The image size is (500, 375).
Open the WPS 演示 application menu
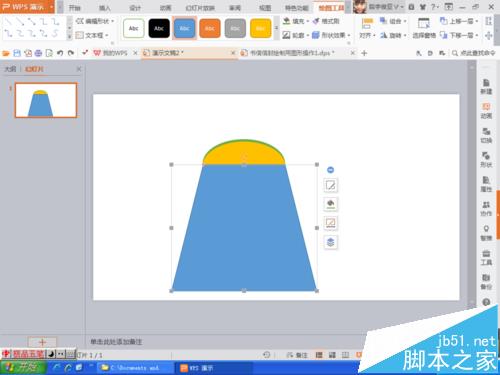(x=27, y=7)
